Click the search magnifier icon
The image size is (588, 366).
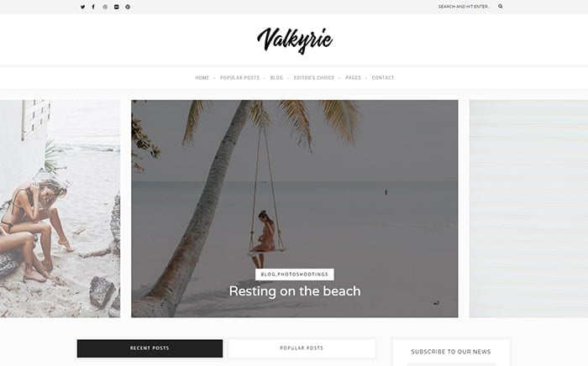pyautogui.click(x=501, y=7)
